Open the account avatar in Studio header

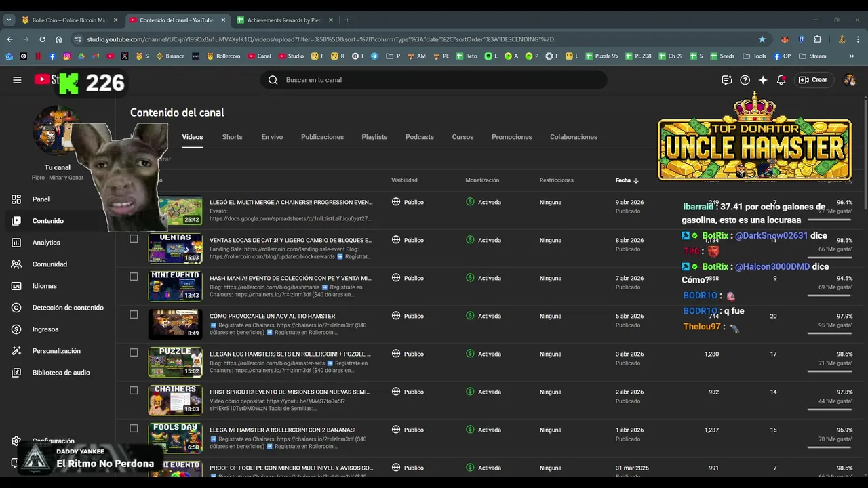(849, 80)
